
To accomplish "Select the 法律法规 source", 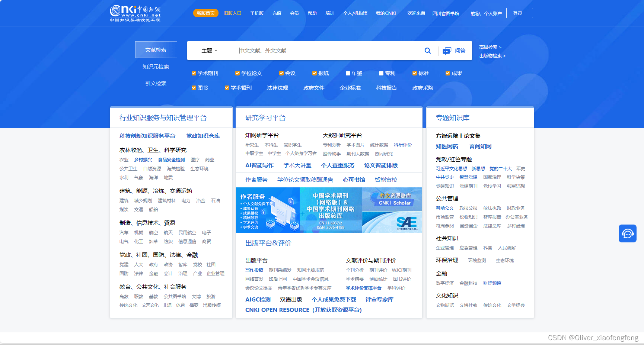I will point(278,88).
